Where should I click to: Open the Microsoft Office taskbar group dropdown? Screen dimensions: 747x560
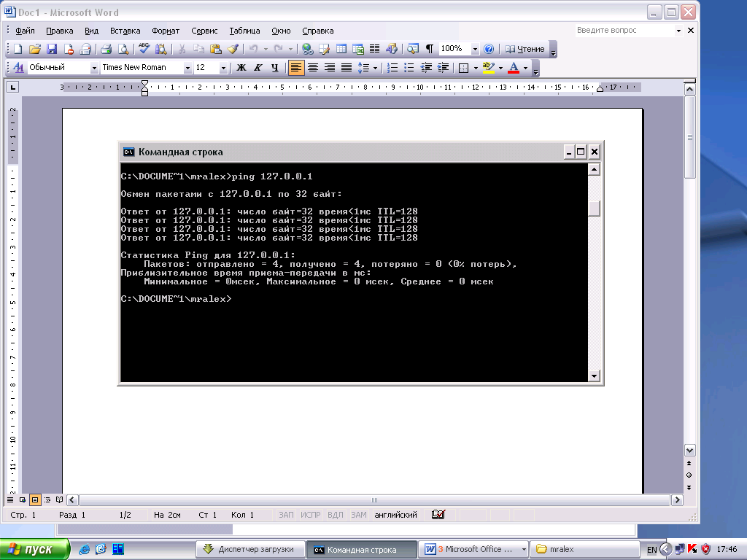(x=524, y=550)
